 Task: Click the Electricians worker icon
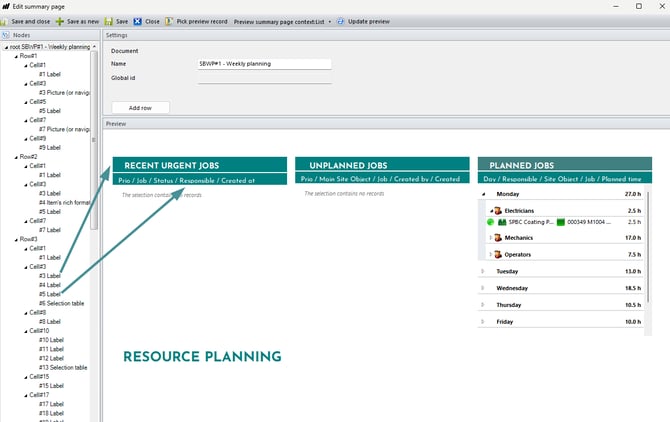(x=497, y=211)
